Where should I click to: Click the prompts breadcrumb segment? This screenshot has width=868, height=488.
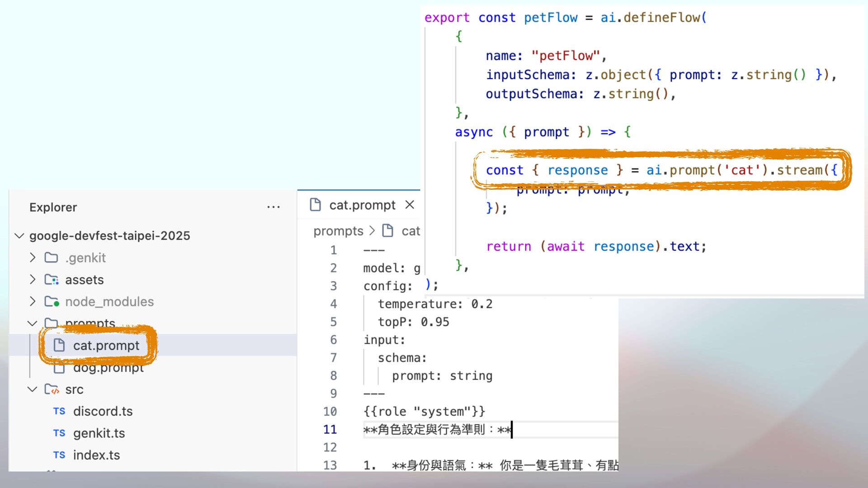[x=338, y=231]
